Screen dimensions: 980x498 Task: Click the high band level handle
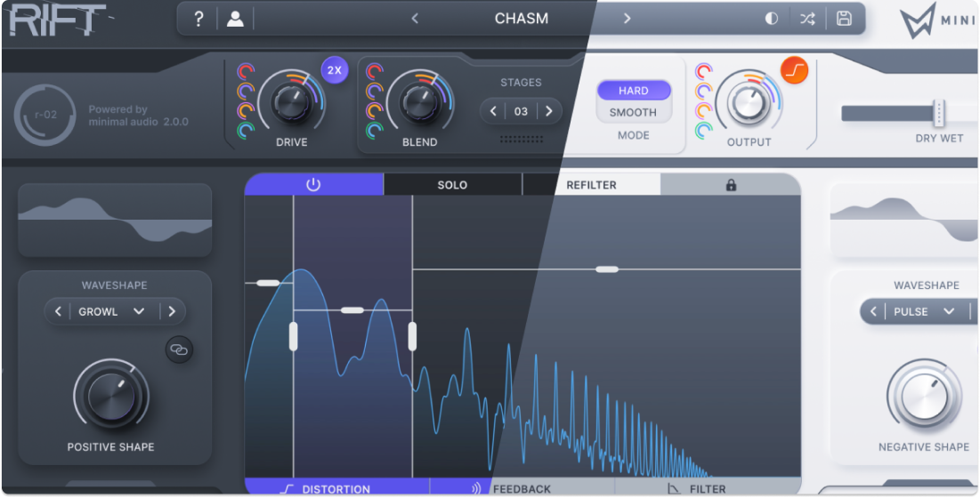pyautogui.click(x=607, y=269)
